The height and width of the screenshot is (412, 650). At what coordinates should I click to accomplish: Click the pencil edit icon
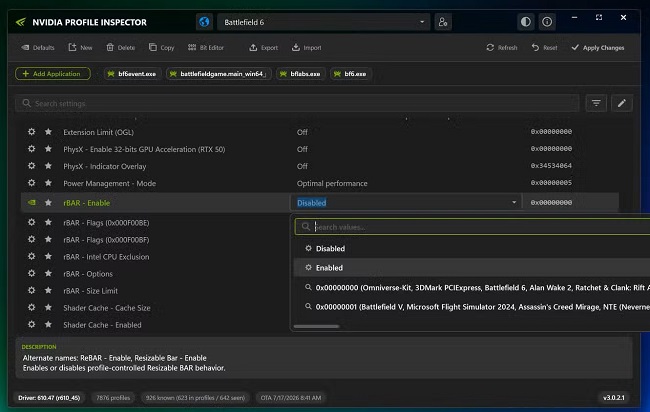point(621,103)
